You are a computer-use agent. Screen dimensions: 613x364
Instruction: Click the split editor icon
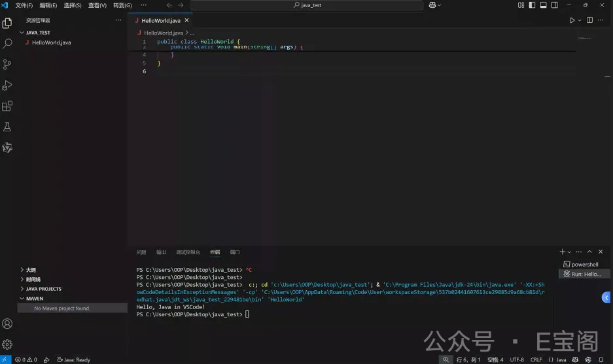(589, 20)
